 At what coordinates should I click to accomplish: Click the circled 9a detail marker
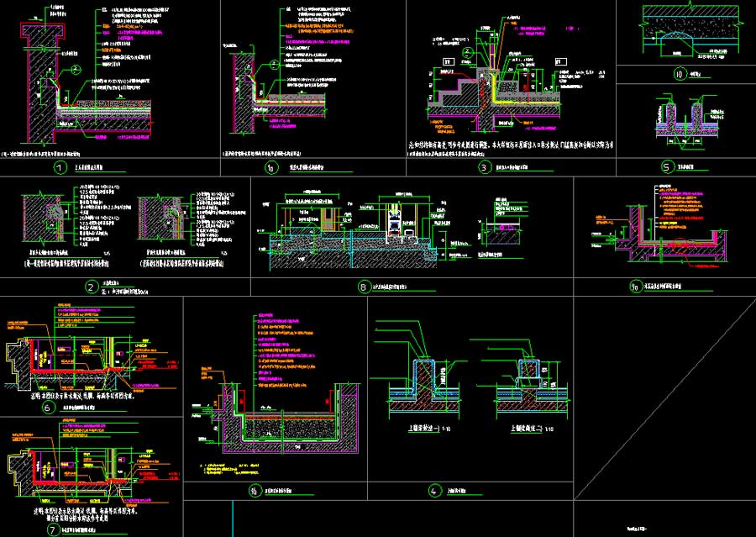(x=636, y=287)
